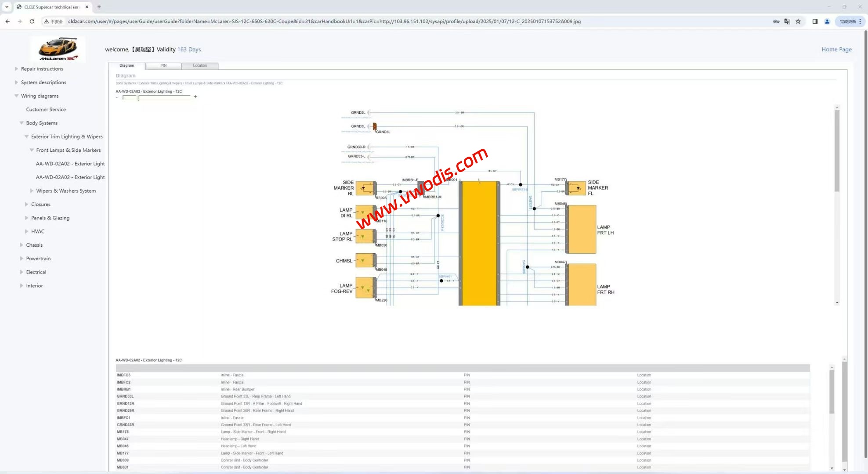Select first AA-WD-02A02 Exterior Light entry
The height and width of the screenshot is (474, 868).
(70, 164)
